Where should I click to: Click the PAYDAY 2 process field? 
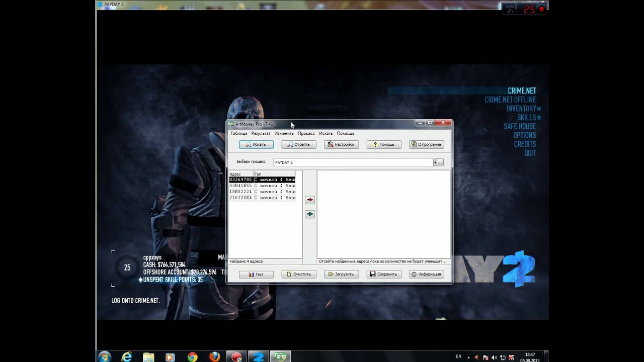tap(353, 162)
